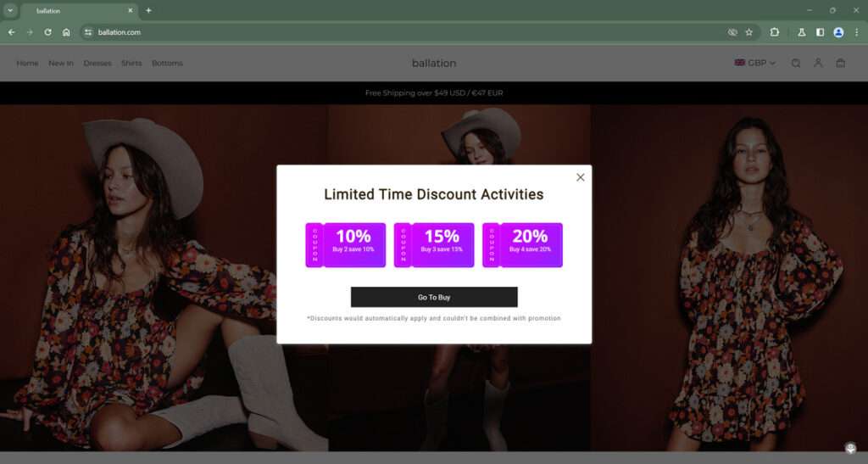Open the Dresses menu item

(97, 63)
